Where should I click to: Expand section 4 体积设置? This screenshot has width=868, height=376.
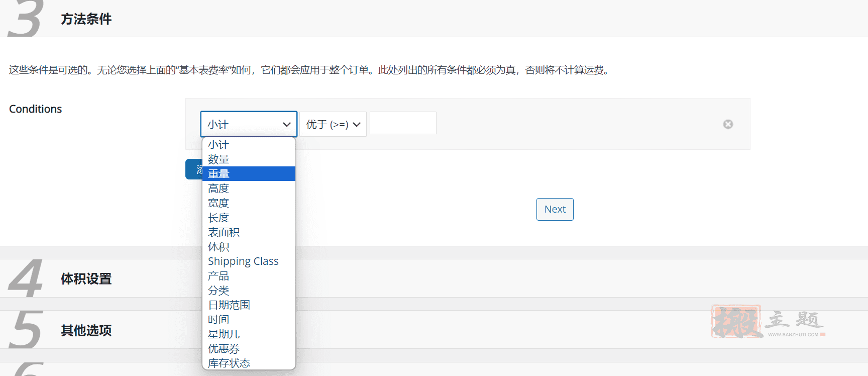(x=434, y=278)
